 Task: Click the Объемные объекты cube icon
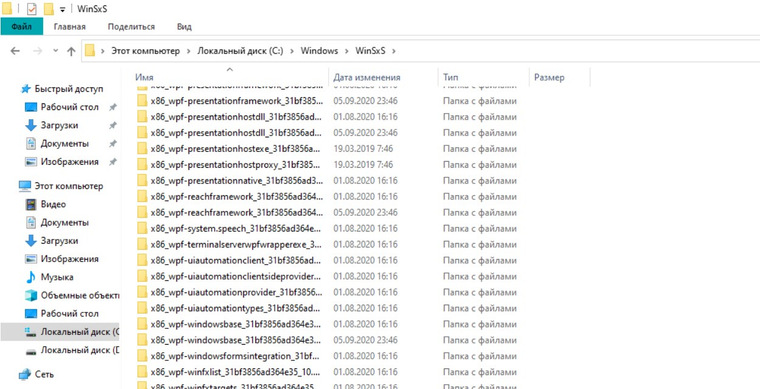31,296
